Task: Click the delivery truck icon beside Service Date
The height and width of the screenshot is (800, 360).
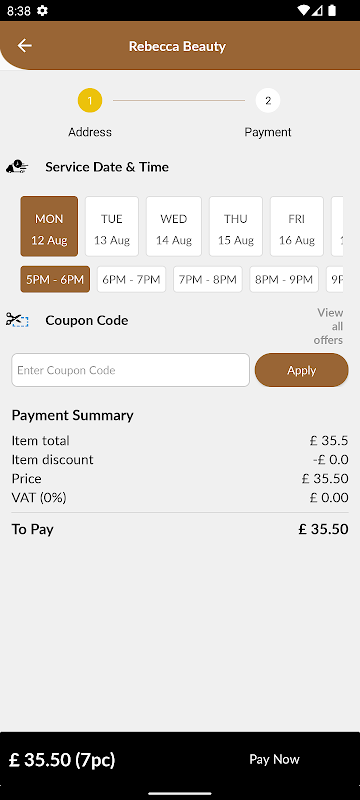Action: 17,167
